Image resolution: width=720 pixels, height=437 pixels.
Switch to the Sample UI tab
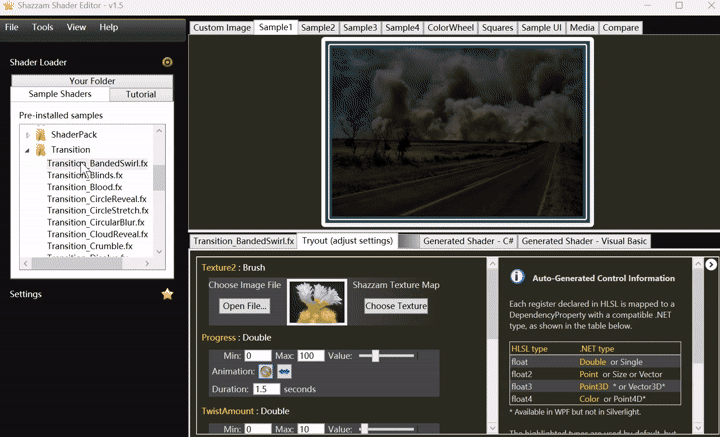coord(541,28)
